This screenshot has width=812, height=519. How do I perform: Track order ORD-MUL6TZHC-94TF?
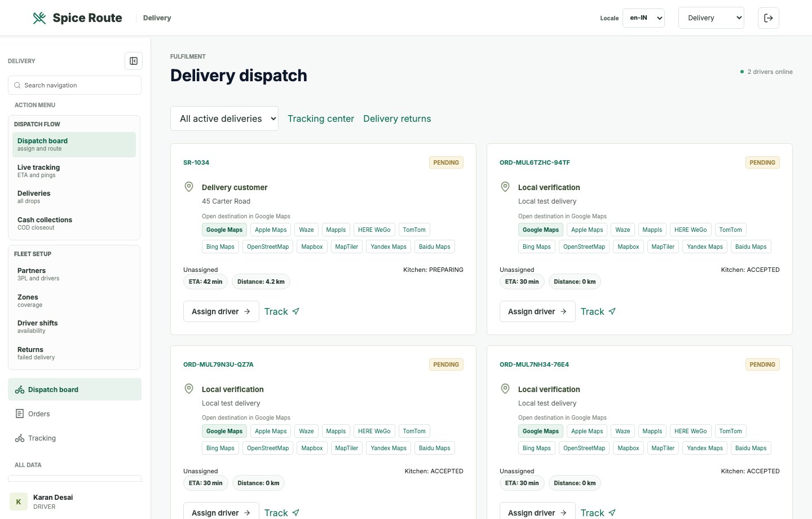click(x=598, y=311)
